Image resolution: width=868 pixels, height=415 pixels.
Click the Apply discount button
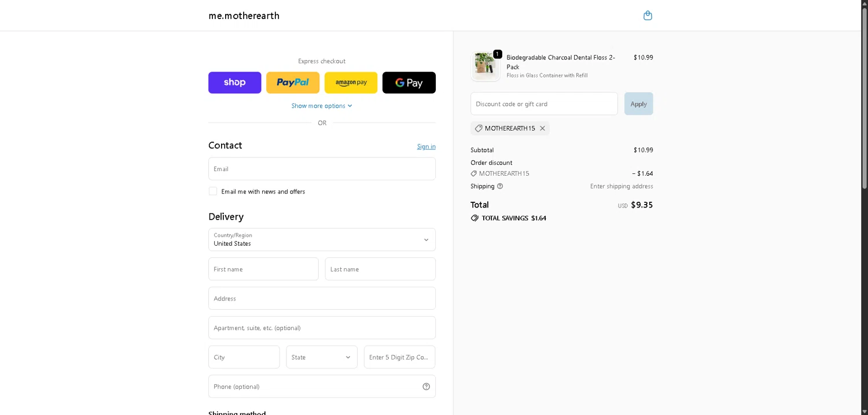pos(638,104)
